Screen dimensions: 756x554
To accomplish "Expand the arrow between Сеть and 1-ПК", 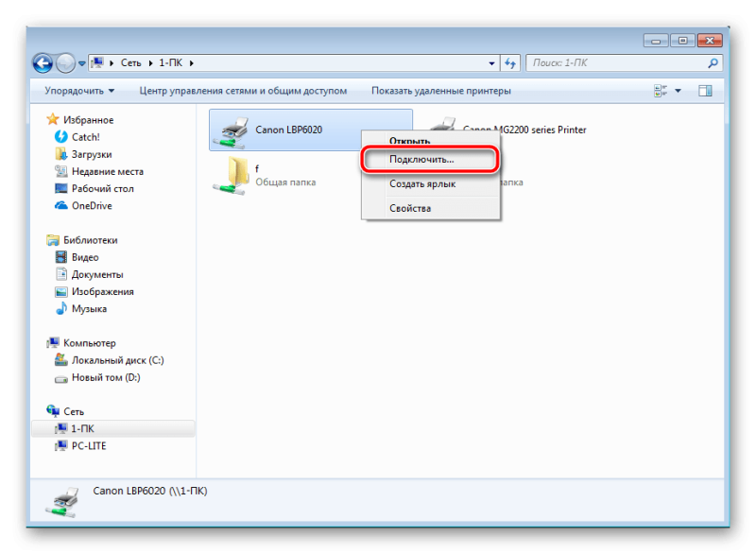I will (150, 63).
